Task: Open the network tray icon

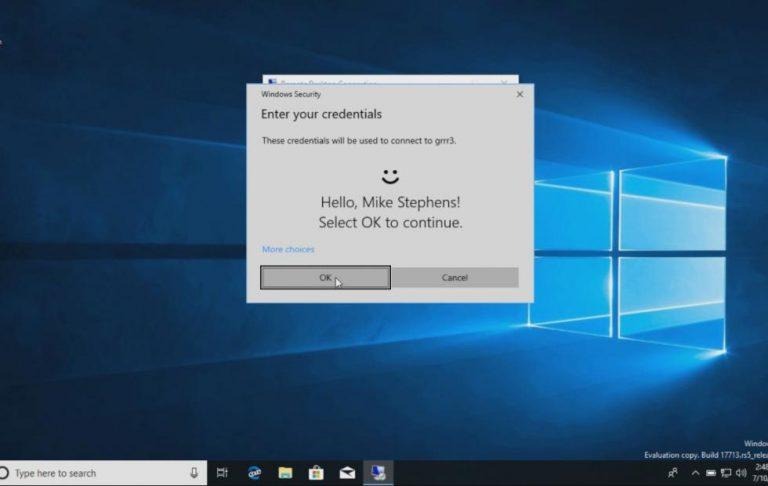Action: (726, 473)
